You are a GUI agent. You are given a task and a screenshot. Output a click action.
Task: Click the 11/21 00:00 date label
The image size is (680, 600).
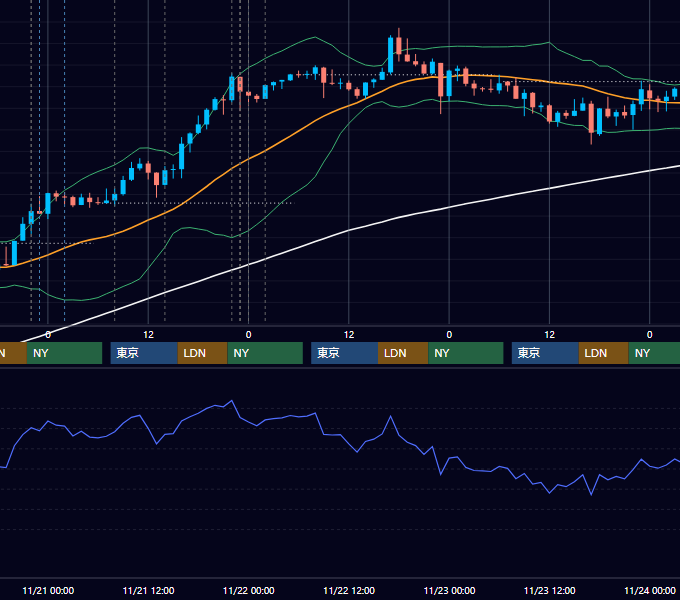(x=48, y=590)
